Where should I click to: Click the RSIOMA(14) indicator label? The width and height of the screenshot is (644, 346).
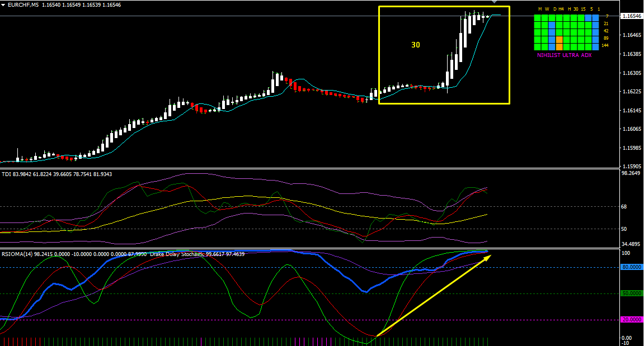(74, 254)
